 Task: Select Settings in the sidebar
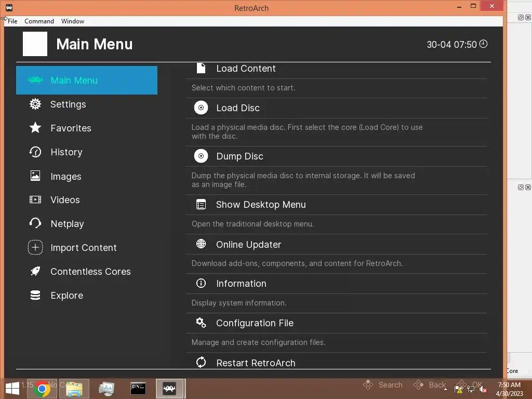[x=87, y=104]
